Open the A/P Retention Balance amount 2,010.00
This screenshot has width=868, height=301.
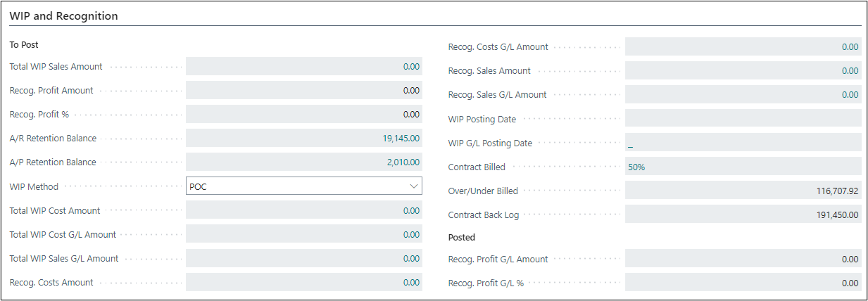pos(403,162)
